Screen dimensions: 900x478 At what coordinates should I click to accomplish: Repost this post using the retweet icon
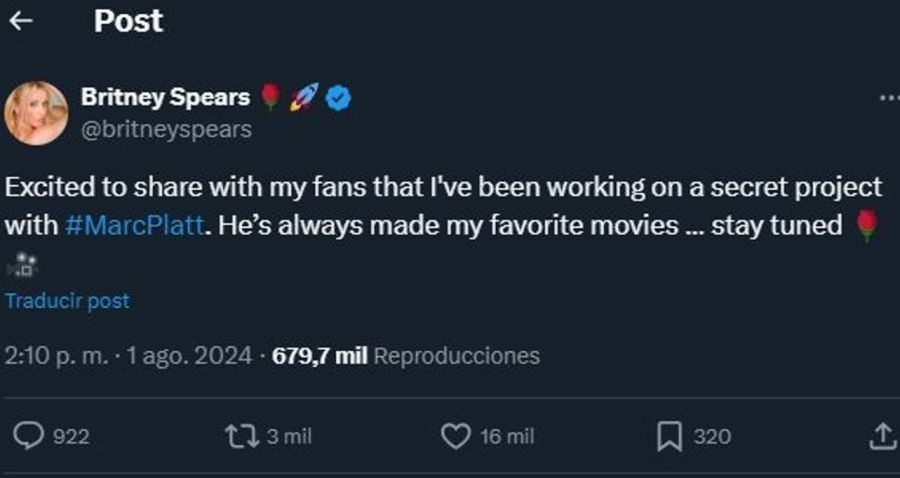click(x=238, y=436)
